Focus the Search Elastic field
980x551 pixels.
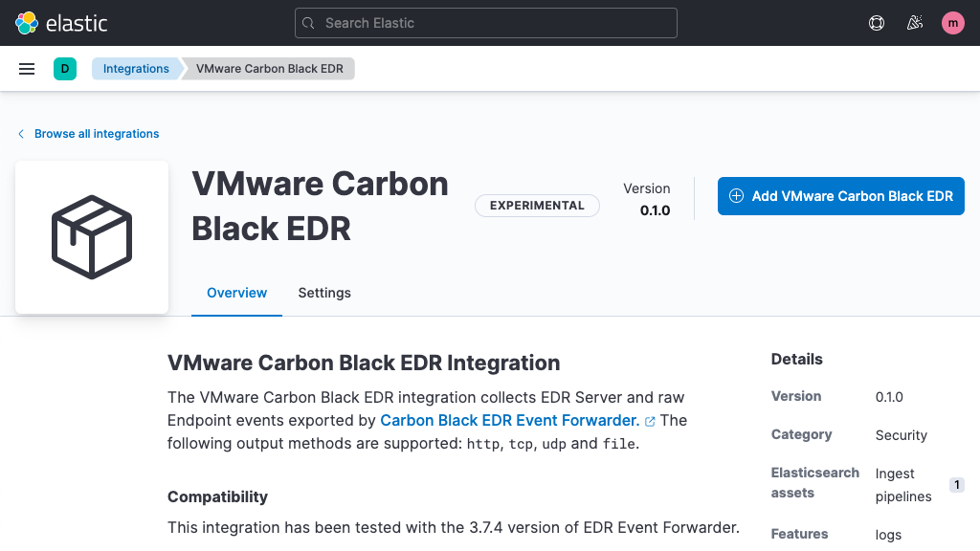(x=485, y=23)
